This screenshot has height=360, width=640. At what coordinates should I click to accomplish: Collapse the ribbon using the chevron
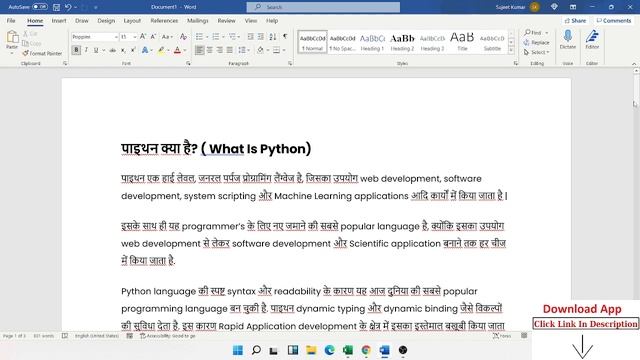pyautogui.click(x=634, y=64)
